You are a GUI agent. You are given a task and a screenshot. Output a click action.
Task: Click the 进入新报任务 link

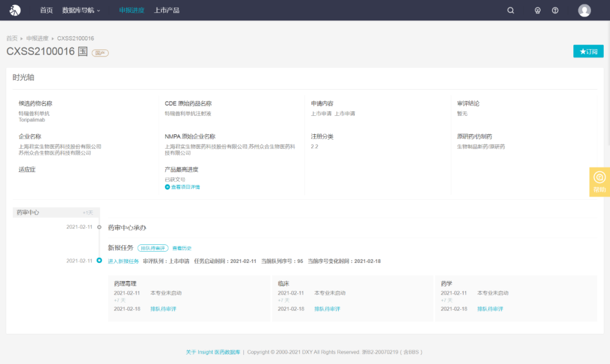(123, 261)
